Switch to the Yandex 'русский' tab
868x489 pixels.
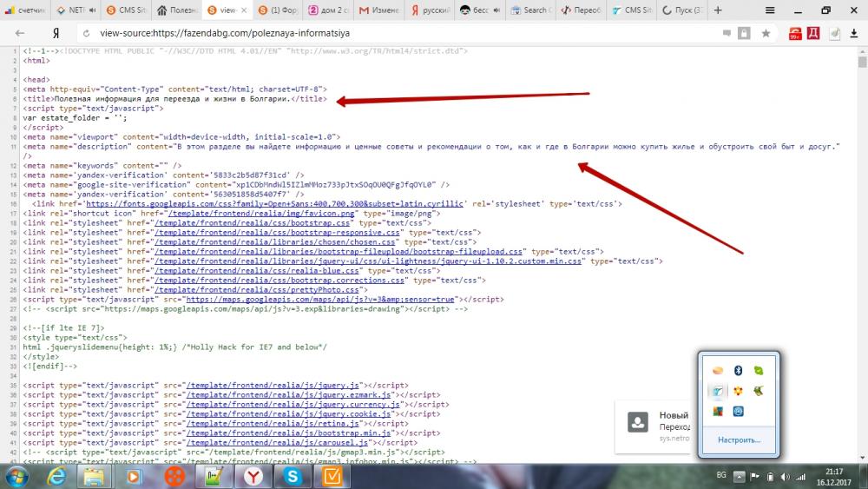430,10
